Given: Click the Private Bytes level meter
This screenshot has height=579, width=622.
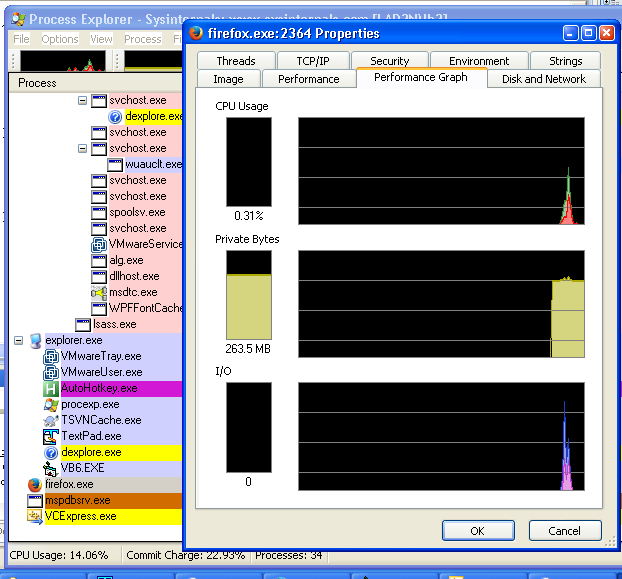Looking at the screenshot, I should 249,295.
